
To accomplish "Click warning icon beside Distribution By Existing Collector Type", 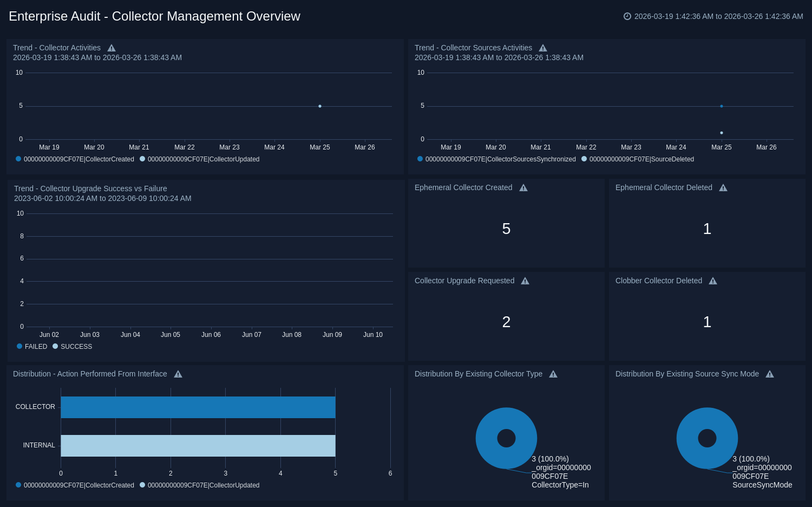I will click(x=553, y=374).
